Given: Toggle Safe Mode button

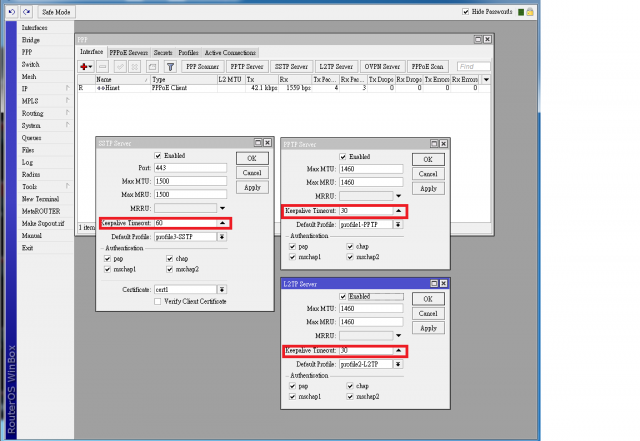Looking at the screenshot, I should 56,12.
